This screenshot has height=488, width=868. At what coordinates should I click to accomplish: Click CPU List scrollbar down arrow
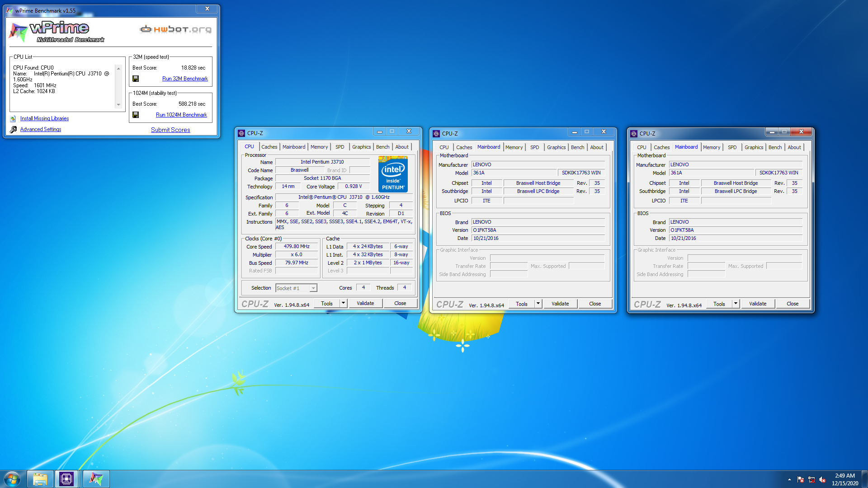(x=118, y=105)
